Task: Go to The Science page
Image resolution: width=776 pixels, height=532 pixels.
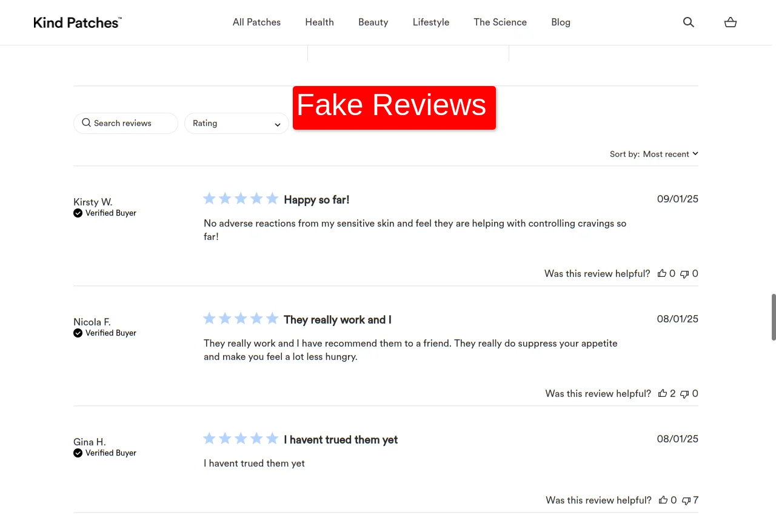Action: point(500,22)
